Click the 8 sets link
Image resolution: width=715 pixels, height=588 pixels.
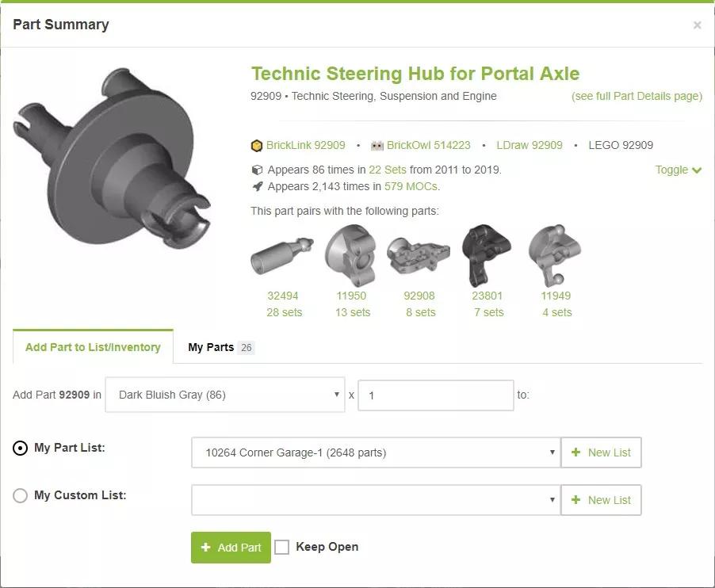[420, 313]
